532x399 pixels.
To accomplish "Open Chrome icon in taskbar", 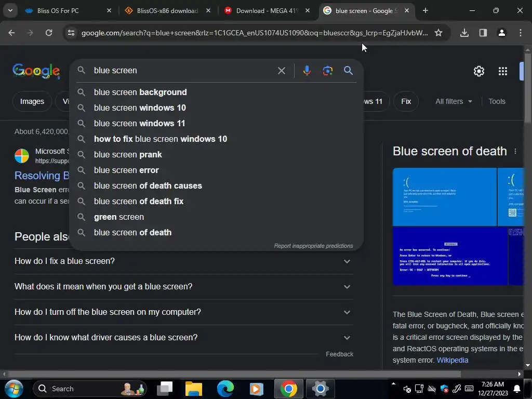I will pos(289,389).
